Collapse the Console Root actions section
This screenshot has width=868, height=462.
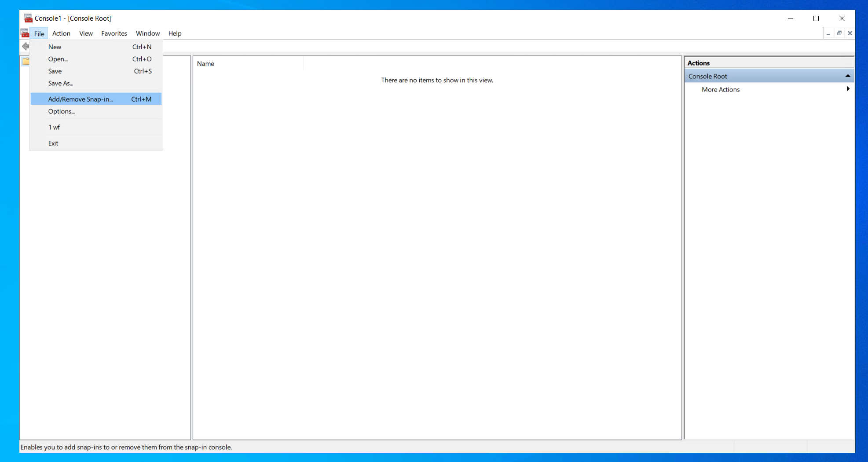847,75
